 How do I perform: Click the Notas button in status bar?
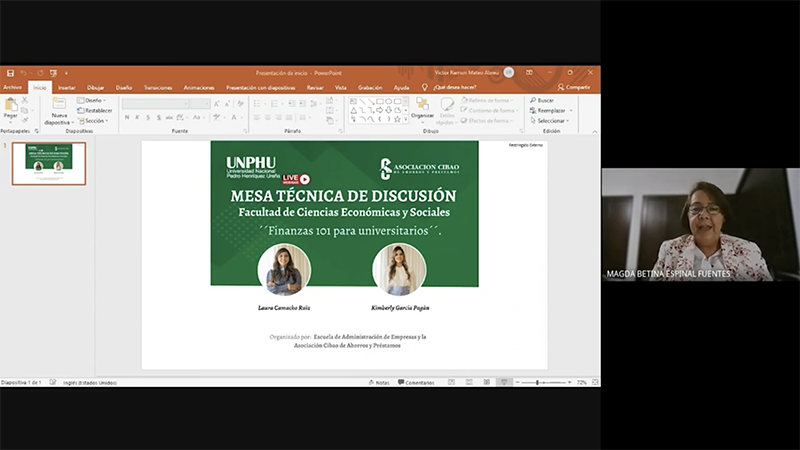(x=379, y=382)
